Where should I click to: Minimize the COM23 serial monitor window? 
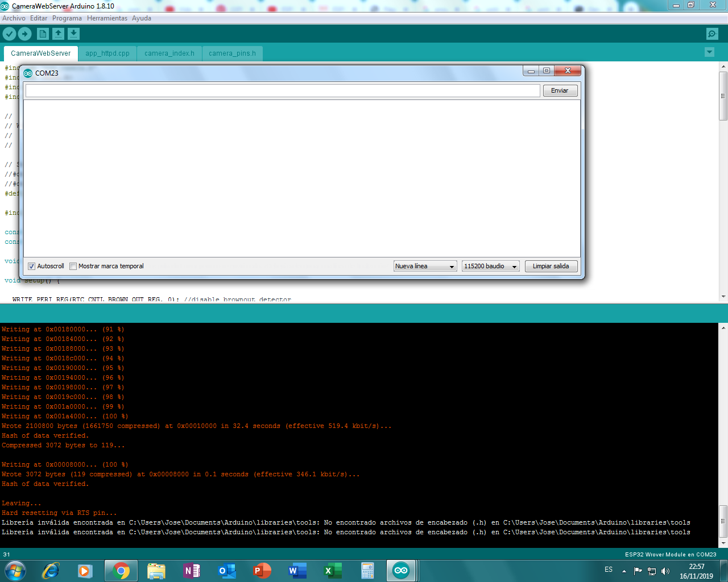tap(531, 71)
